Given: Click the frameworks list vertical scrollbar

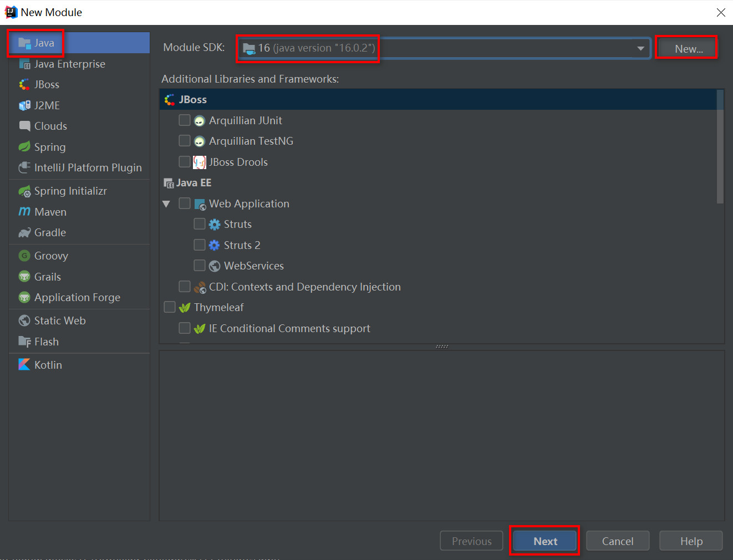Looking at the screenshot, I should [x=720, y=147].
